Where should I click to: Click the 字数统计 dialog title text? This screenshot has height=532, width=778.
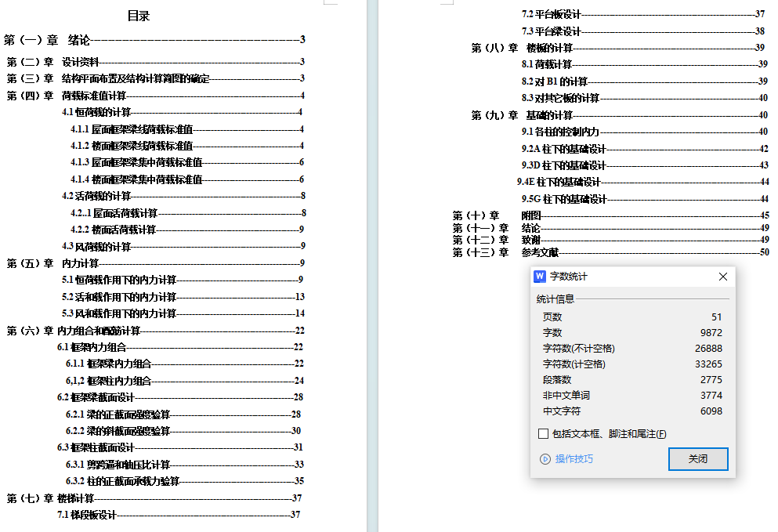569,277
